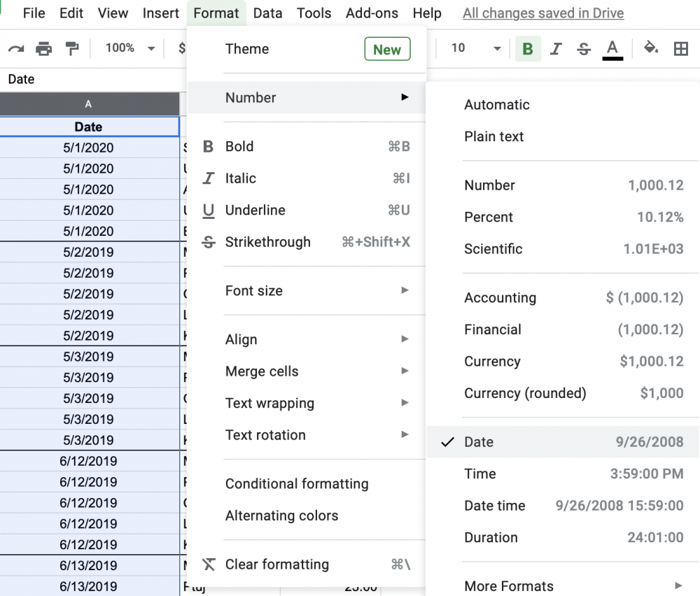700x596 pixels.
Task: Select the column A header
Action: (88, 103)
